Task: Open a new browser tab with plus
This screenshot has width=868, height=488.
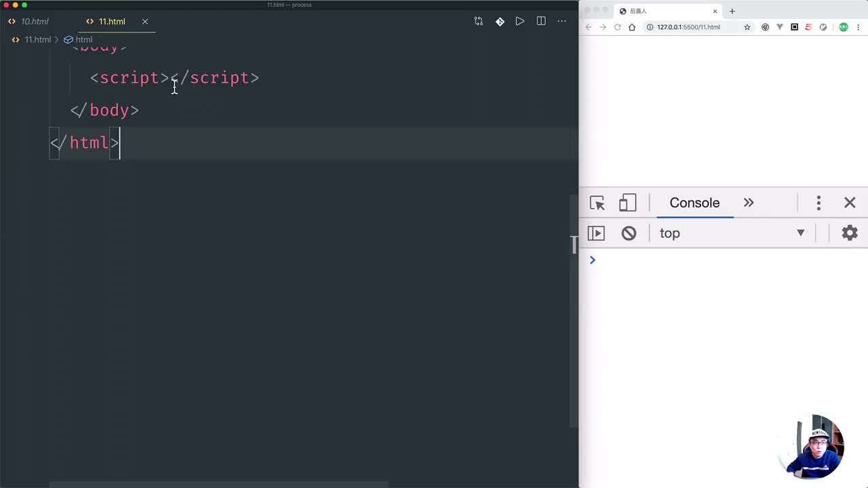Action: click(x=732, y=11)
